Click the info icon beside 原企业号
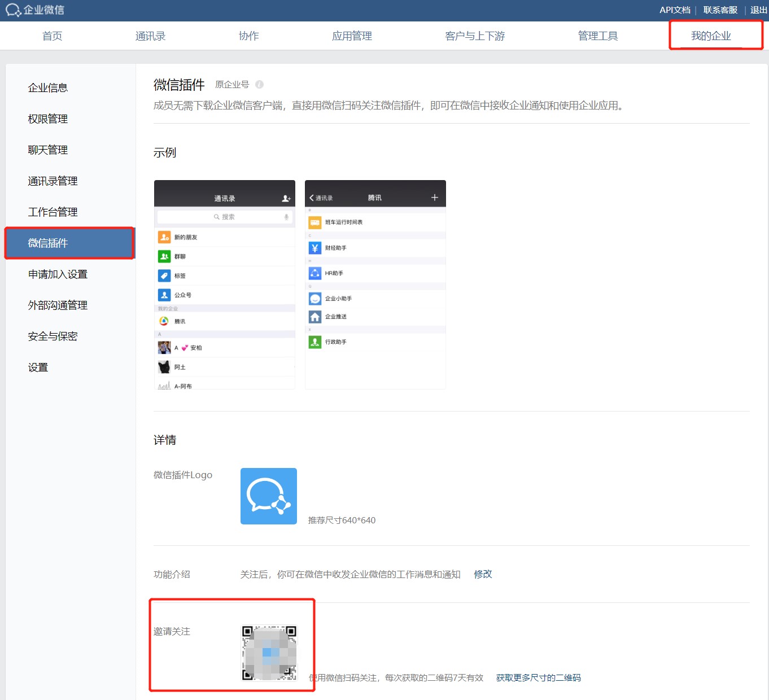The width and height of the screenshot is (769, 700). pos(259,85)
